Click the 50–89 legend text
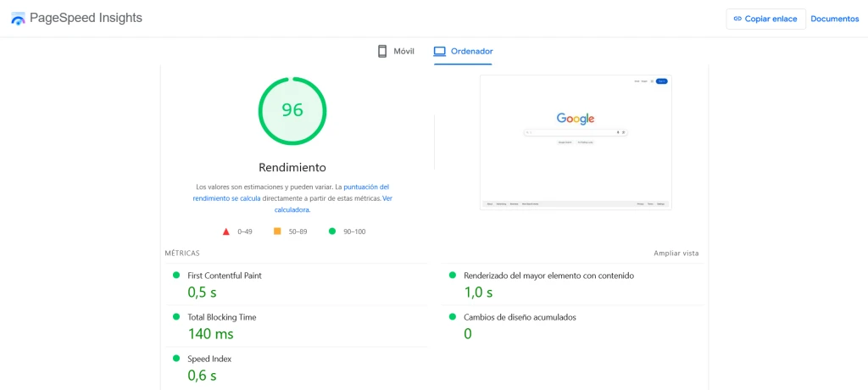The width and height of the screenshot is (868, 390). 298,231
